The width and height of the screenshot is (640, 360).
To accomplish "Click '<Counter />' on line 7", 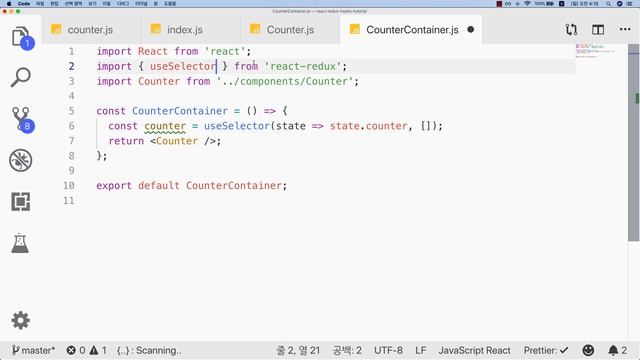I will point(183,141).
